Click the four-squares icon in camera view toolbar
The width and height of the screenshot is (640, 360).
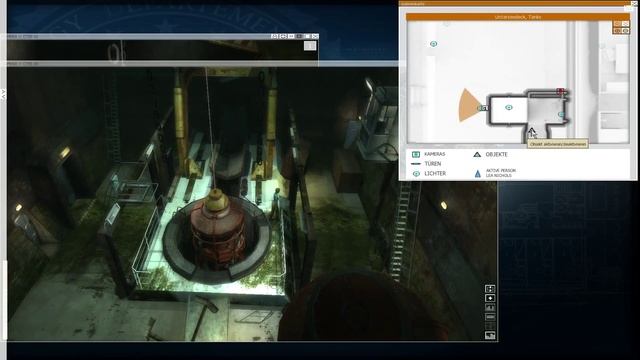490,289
